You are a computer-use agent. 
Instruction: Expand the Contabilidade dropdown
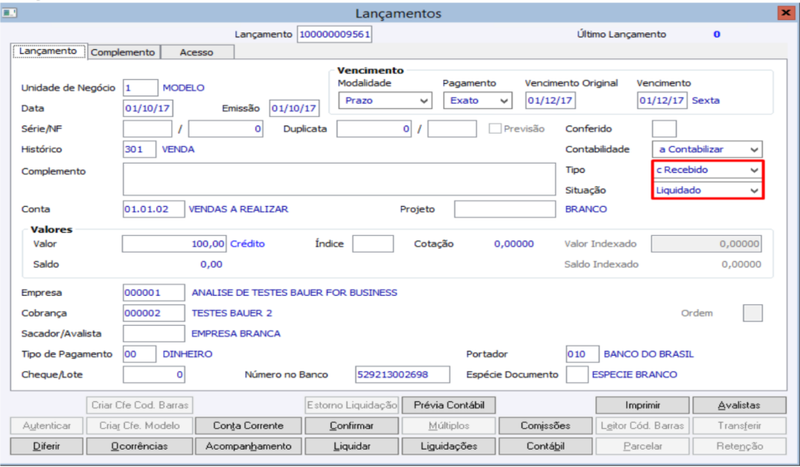pyautogui.click(x=707, y=150)
